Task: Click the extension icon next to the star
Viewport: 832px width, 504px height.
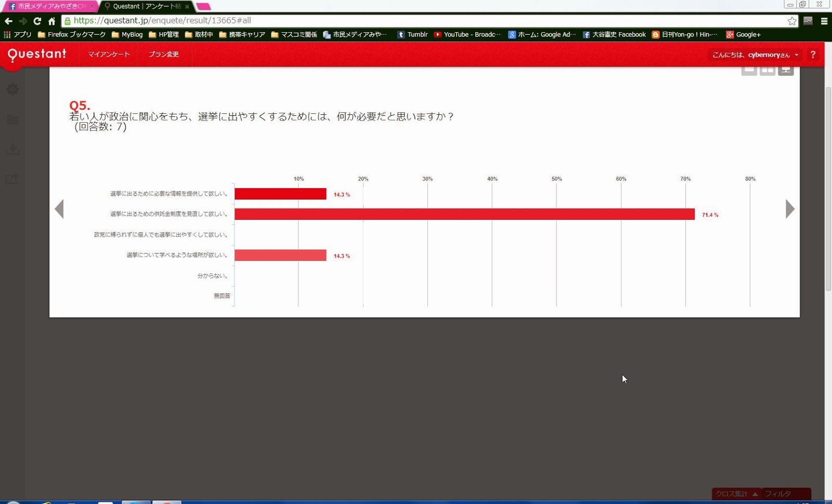Action: (x=808, y=21)
